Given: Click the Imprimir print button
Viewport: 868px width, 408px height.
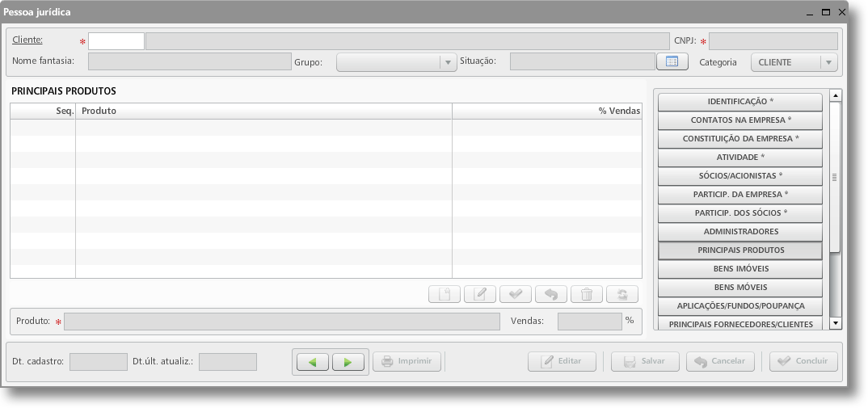Looking at the screenshot, I should 407,361.
